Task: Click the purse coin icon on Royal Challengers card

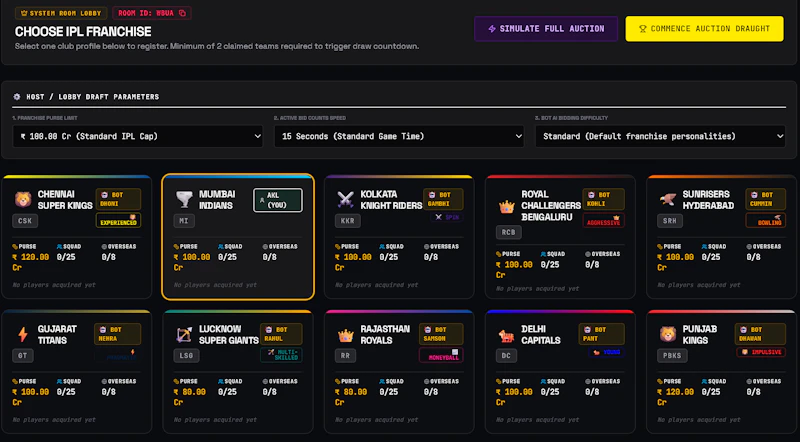Action: pyautogui.click(x=498, y=254)
